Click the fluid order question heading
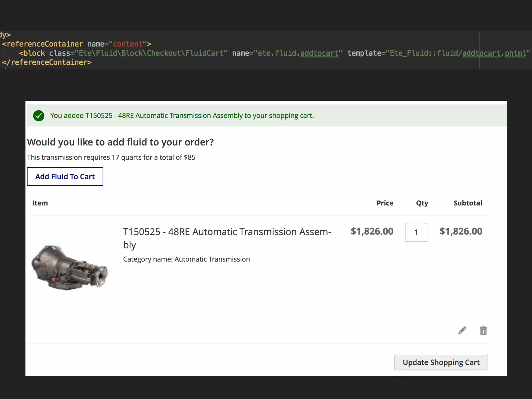Screen dimensions: 532x399 [120, 142]
